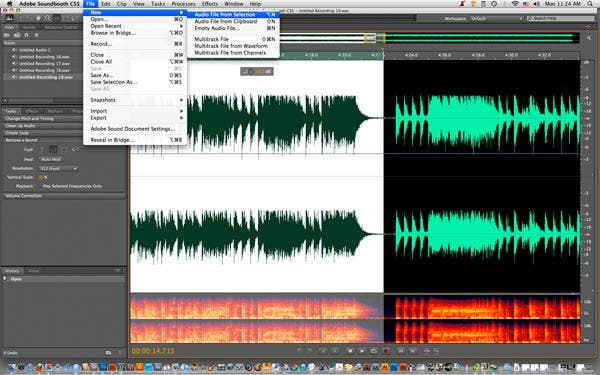Open the Effects menu in menu bar
The height and width of the screenshot is (375, 600).
pos(210,4)
